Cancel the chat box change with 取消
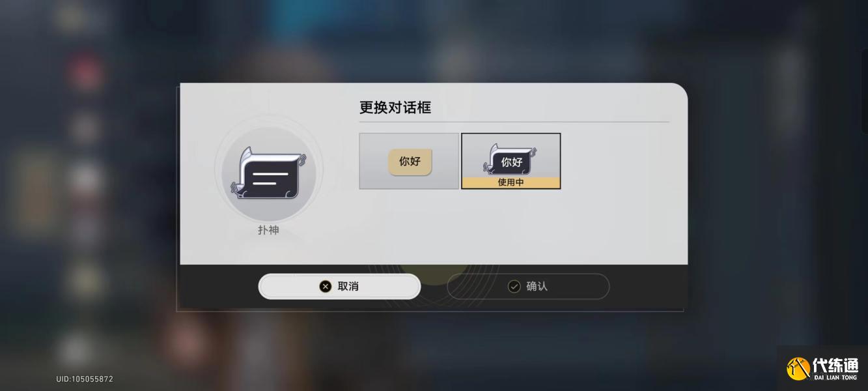868x391 pixels. pyautogui.click(x=339, y=286)
